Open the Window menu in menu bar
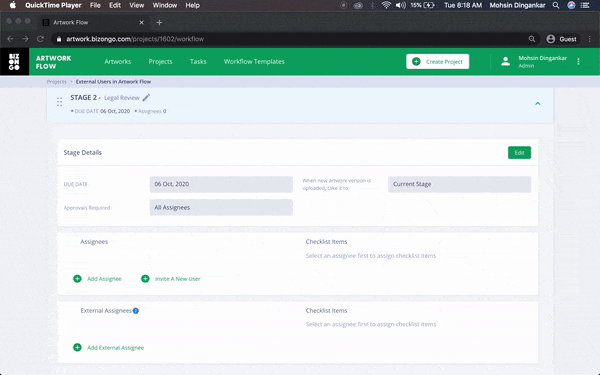Screen dimensions: 600x375 (165, 5)
